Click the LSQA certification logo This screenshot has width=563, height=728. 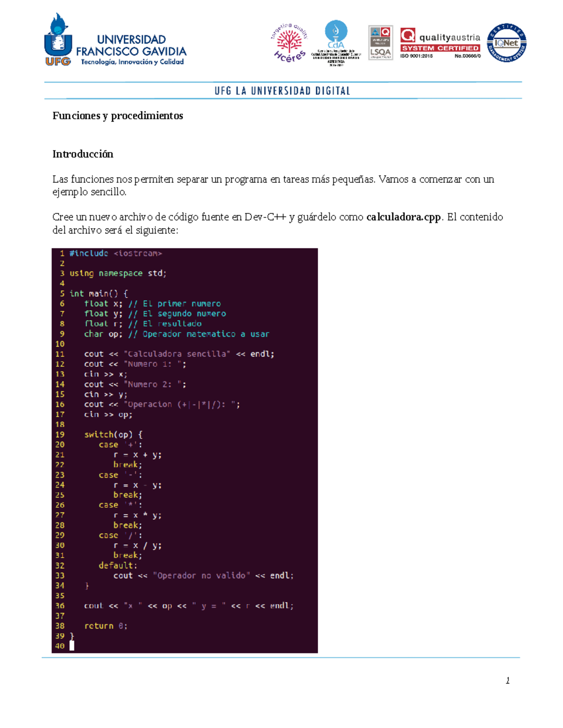coord(380,43)
